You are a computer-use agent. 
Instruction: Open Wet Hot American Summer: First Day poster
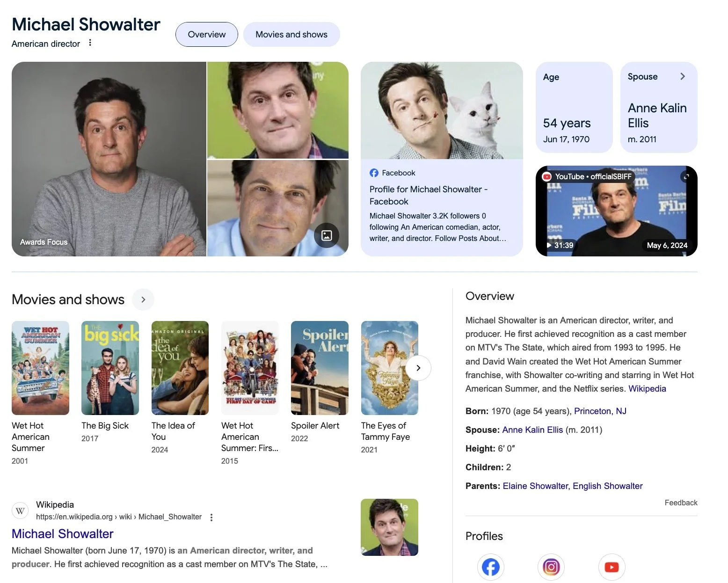point(250,368)
